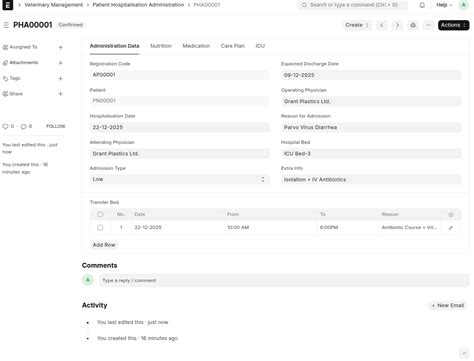Focus the search or command bar
Viewport: 474px width, 361px height.
(352, 5)
